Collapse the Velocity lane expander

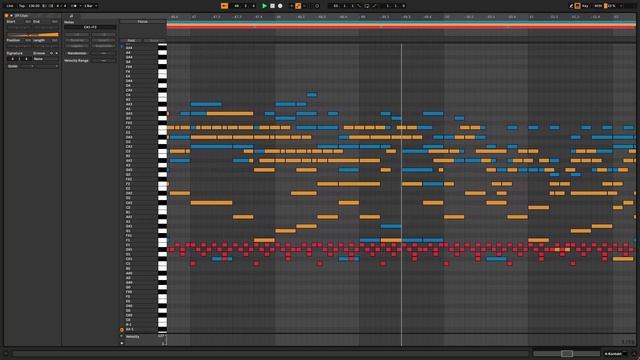coord(122,336)
